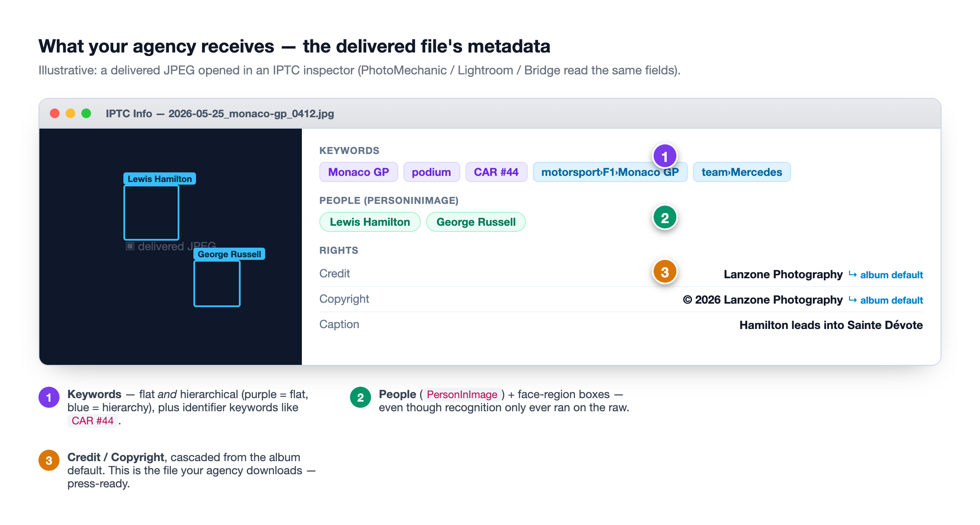
Task: Click the Credit value Lanzone Photography
Action: (783, 274)
